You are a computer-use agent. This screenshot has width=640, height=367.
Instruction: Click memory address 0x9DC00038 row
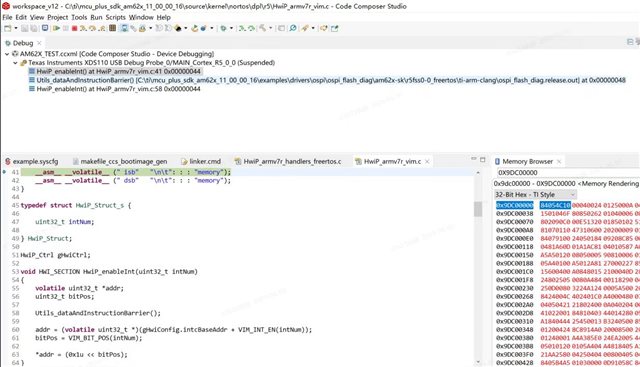515,214
